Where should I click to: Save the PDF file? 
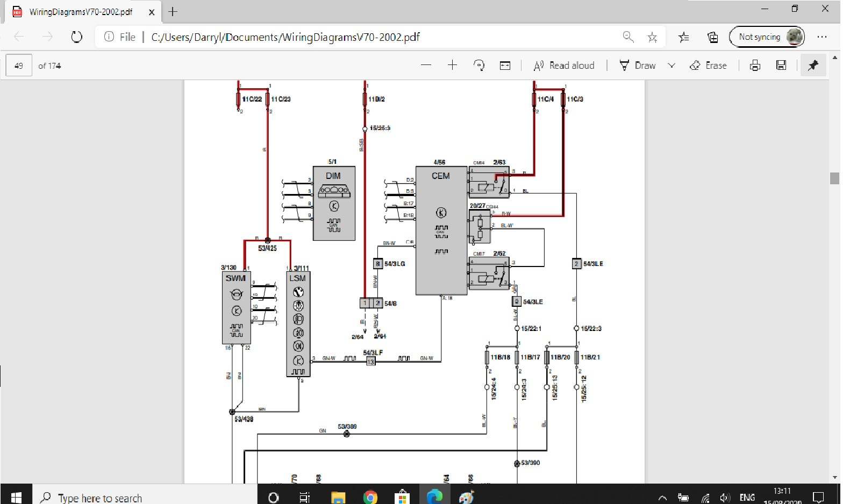pos(781,66)
